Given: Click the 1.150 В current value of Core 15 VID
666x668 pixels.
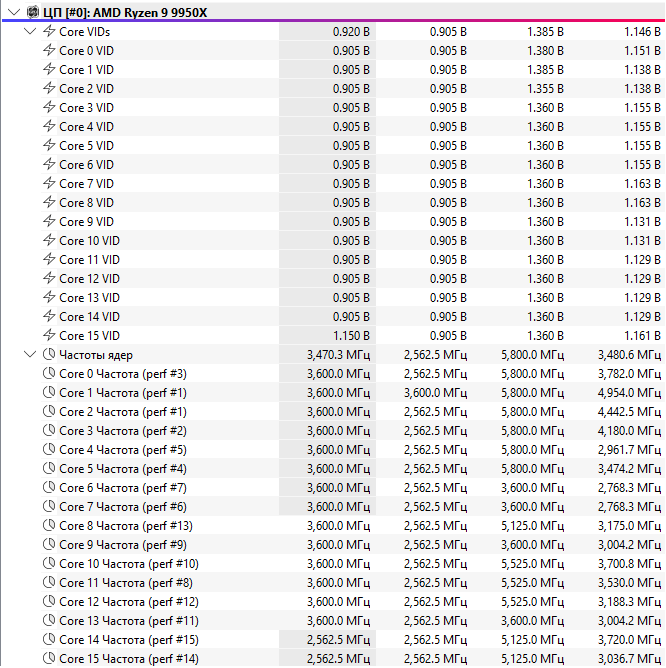Looking at the screenshot, I should tap(351, 336).
